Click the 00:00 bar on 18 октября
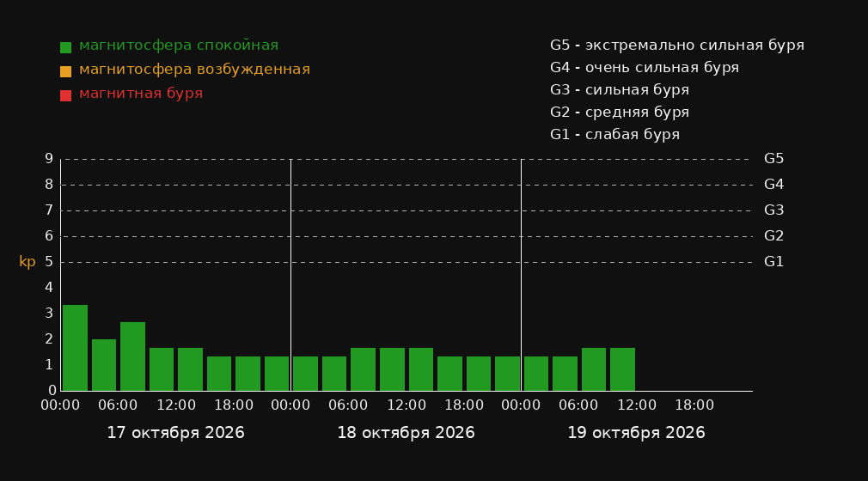Screen dimensions: 868x481 click(306, 374)
